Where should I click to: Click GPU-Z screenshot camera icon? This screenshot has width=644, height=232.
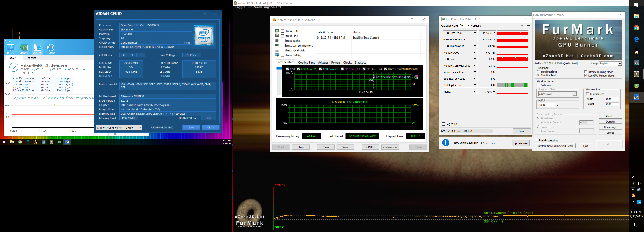(x=522, y=25)
